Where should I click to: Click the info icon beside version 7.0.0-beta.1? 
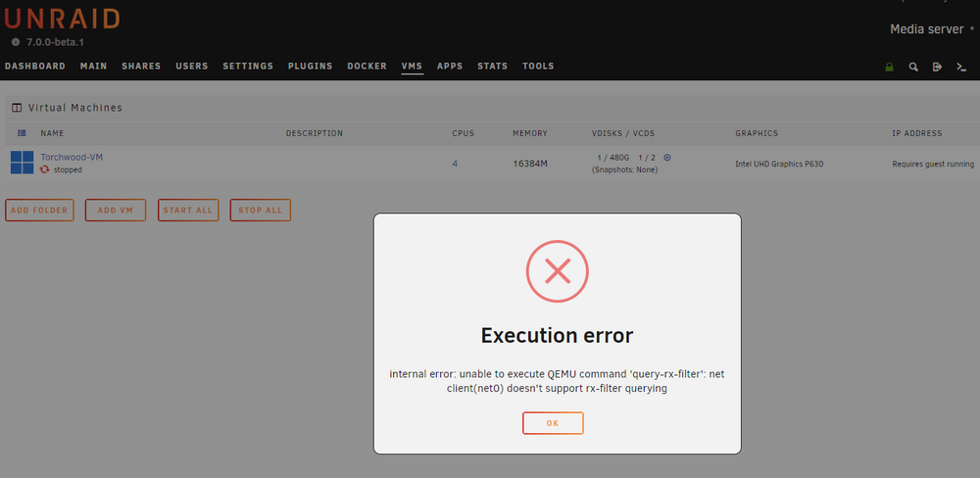(x=16, y=42)
